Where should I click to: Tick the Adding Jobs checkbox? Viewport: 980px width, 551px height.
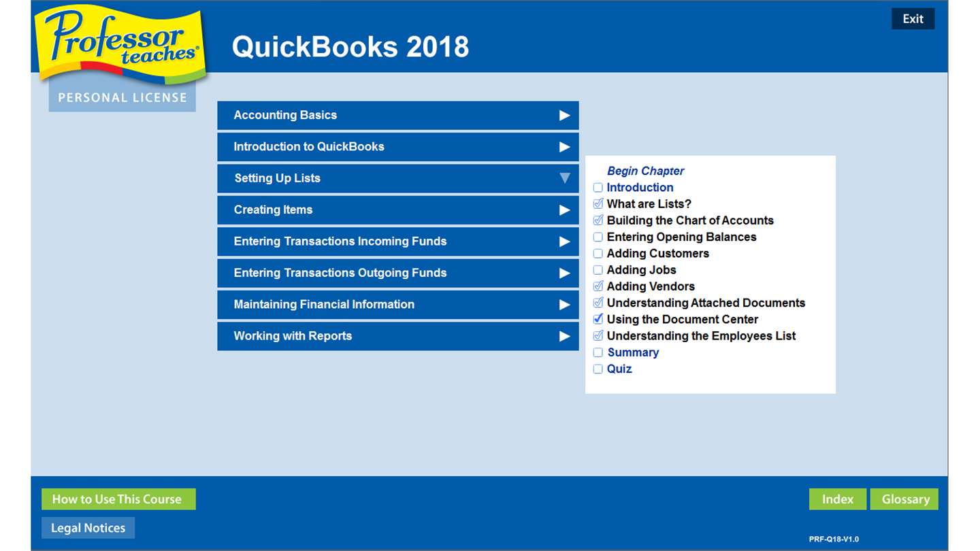click(x=598, y=270)
